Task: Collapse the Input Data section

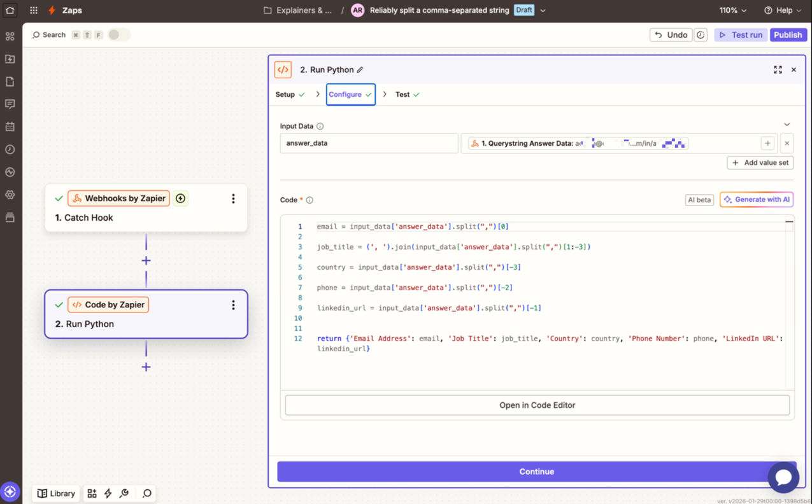Action: click(x=787, y=125)
